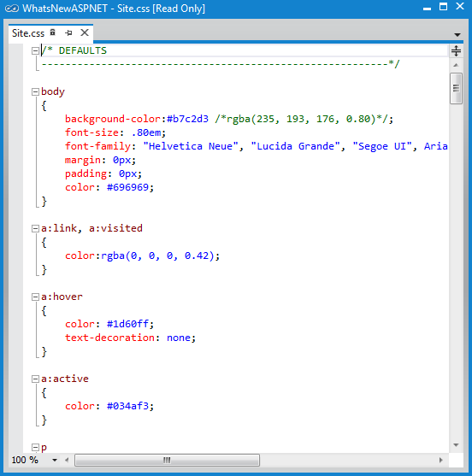Click the DEFAULTS comment text
Viewport: 472px width, 476px height.
(83, 50)
